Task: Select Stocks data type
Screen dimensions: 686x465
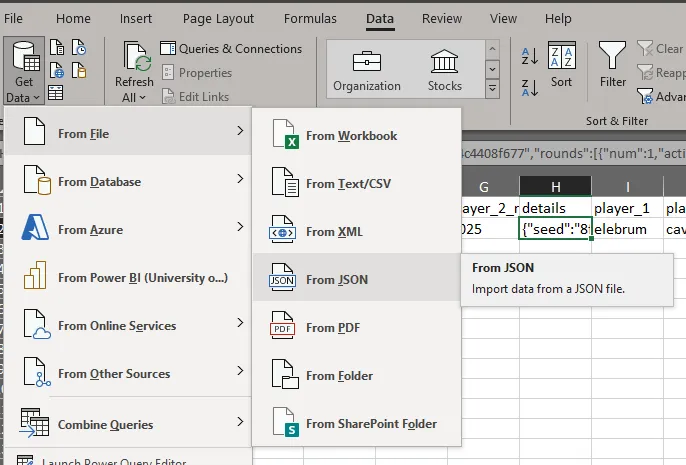Action: [444, 70]
